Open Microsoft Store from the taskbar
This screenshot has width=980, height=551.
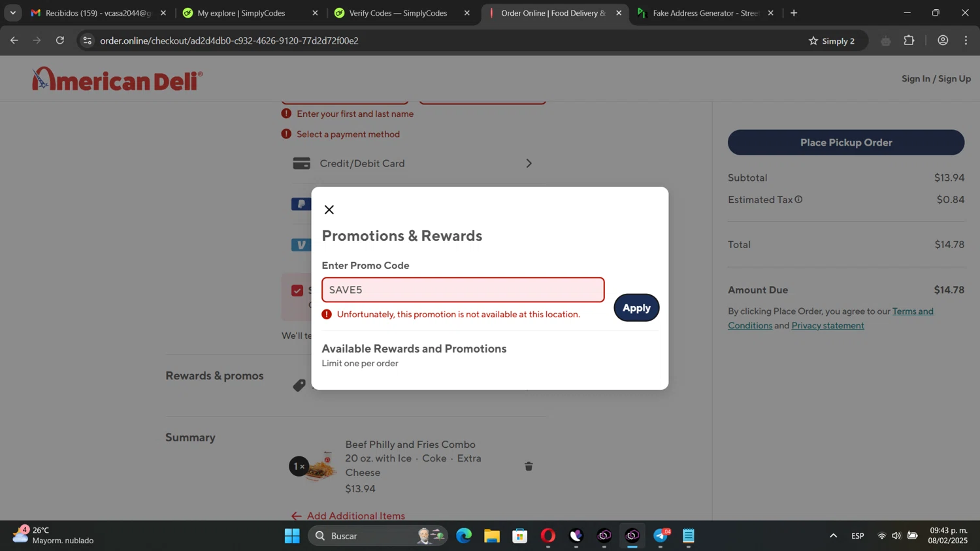click(x=520, y=536)
